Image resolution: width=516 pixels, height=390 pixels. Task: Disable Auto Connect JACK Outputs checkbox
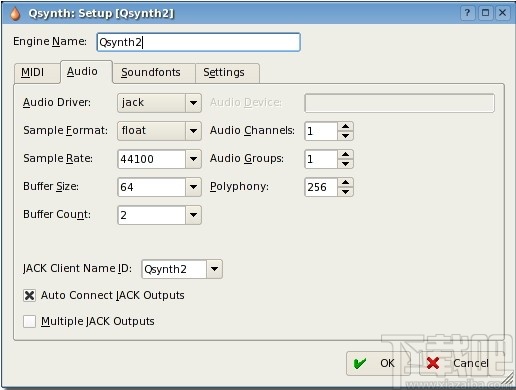[29, 295]
